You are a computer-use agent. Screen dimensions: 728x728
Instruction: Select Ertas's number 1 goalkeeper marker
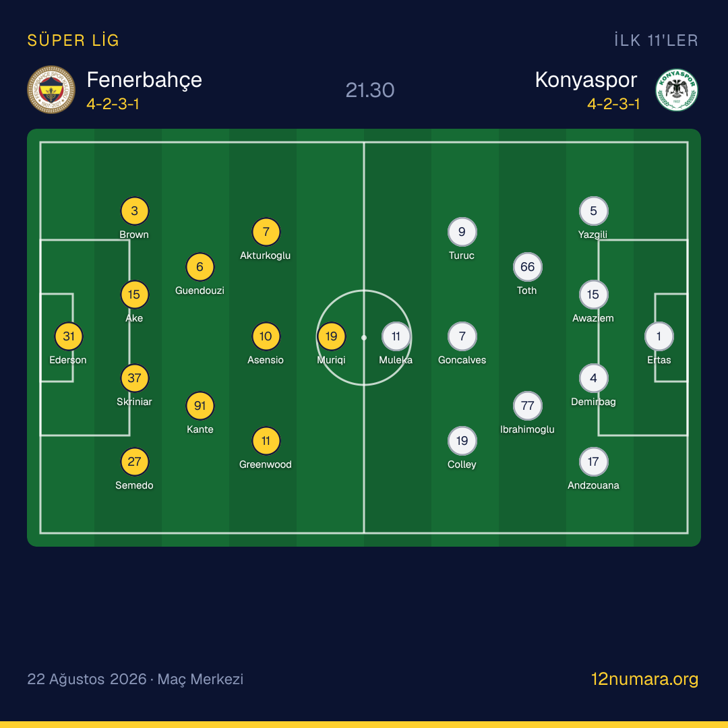point(659,336)
